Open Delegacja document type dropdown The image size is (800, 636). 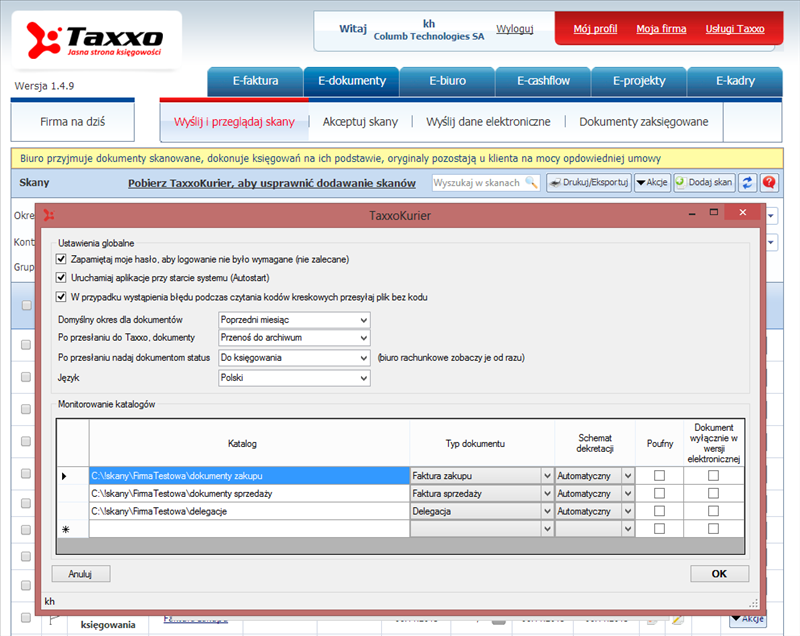click(x=482, y=511)
